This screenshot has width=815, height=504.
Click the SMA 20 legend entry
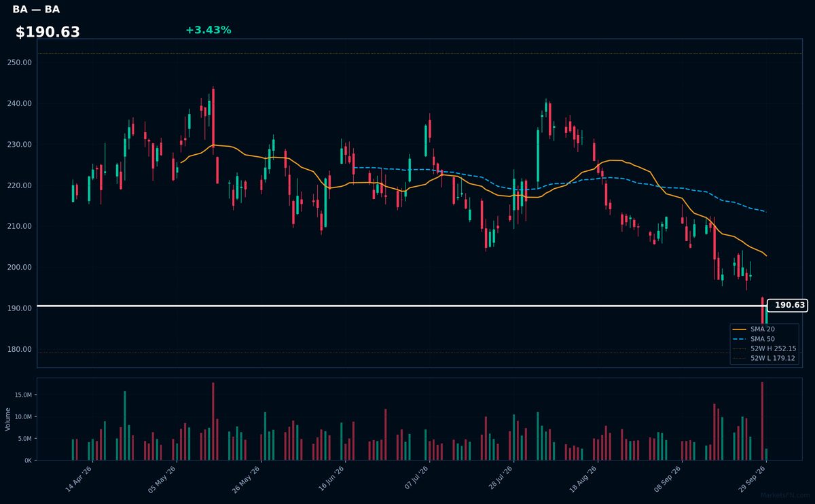tap(755, 329)
